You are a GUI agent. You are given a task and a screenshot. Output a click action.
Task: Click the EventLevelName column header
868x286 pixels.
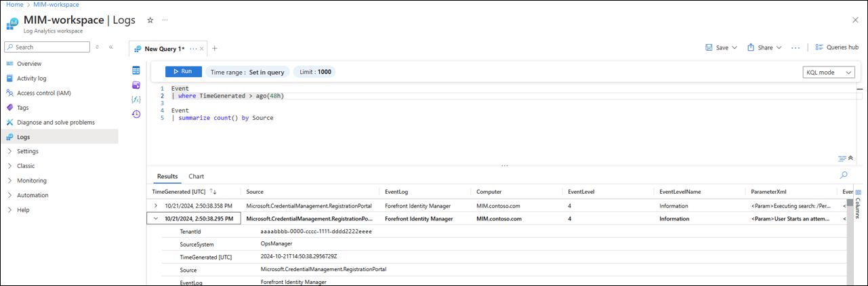[680, 192]
